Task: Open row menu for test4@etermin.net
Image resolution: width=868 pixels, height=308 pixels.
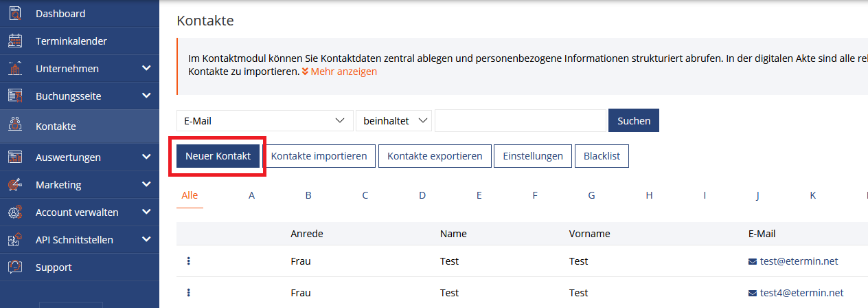Action: coord(188,293)
